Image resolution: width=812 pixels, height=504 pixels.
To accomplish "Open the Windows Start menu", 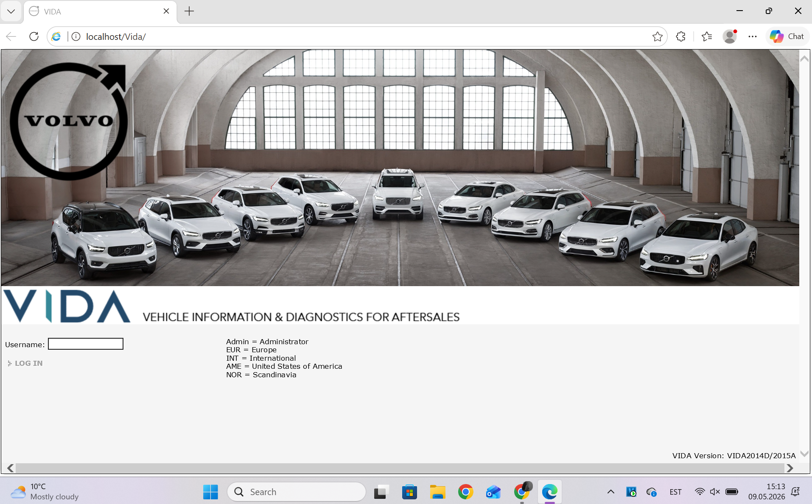I will [210, 492].
